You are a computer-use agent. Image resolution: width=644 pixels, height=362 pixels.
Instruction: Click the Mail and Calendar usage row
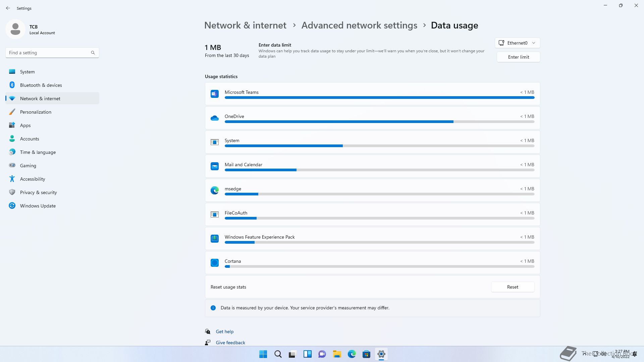pos(372,166)
